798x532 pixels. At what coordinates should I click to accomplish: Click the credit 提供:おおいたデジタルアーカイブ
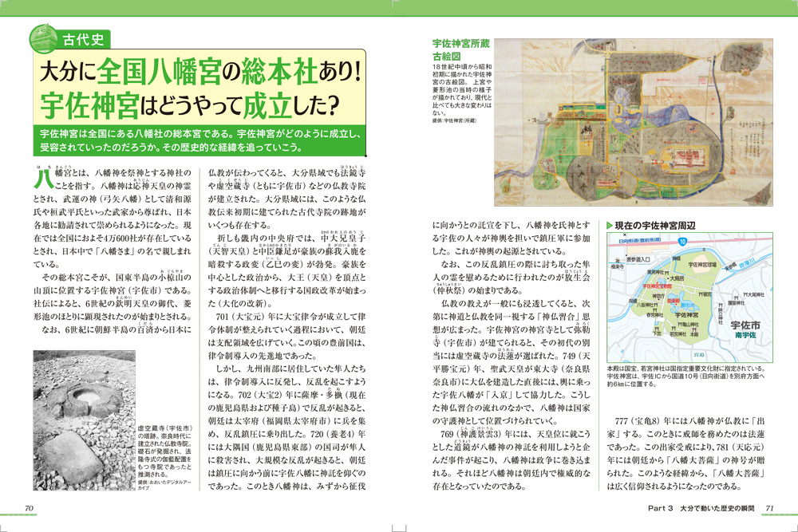[164, 483]
